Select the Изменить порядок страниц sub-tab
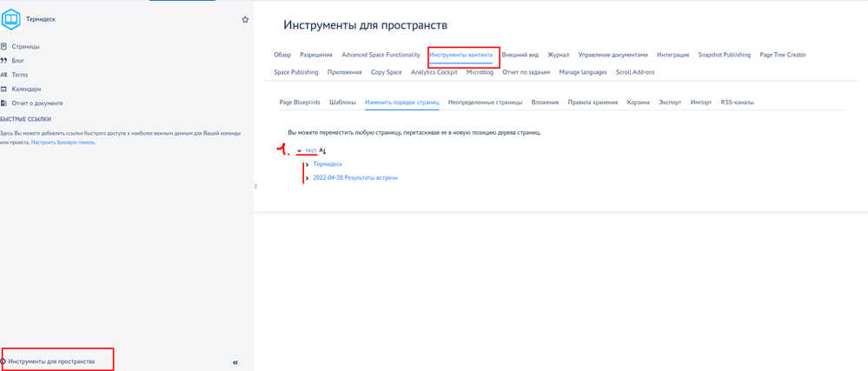868x371 pixels. [x=402, y=103]
